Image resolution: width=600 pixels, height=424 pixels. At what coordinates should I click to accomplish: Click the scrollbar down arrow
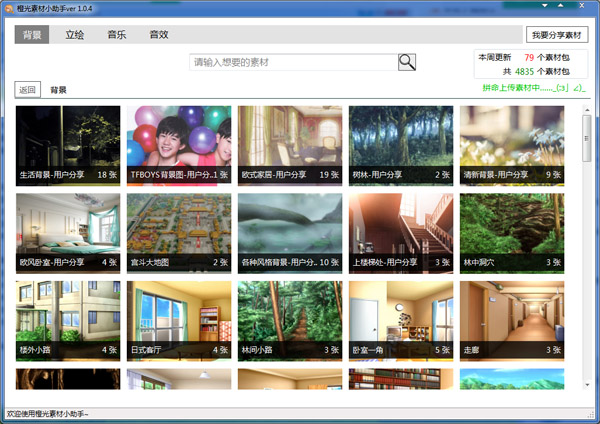point(587,384)
